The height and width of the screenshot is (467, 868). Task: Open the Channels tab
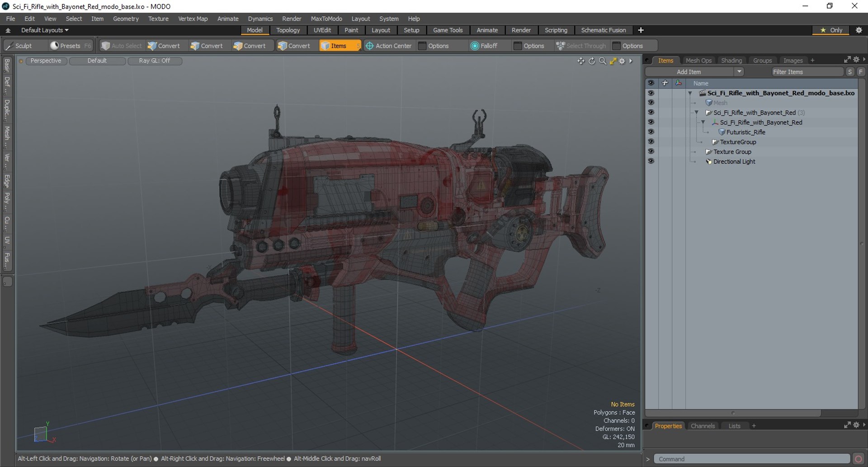(703, 426)
